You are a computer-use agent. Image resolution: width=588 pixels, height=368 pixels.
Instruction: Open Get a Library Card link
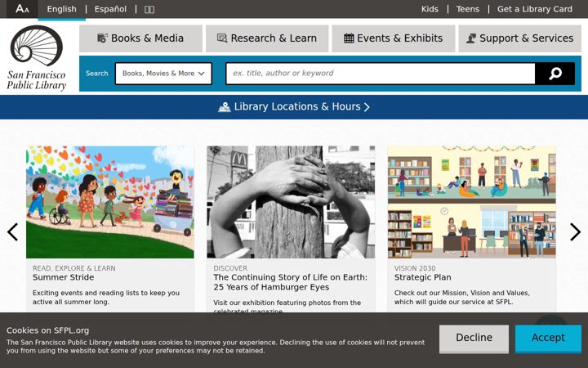click(535, 9)
